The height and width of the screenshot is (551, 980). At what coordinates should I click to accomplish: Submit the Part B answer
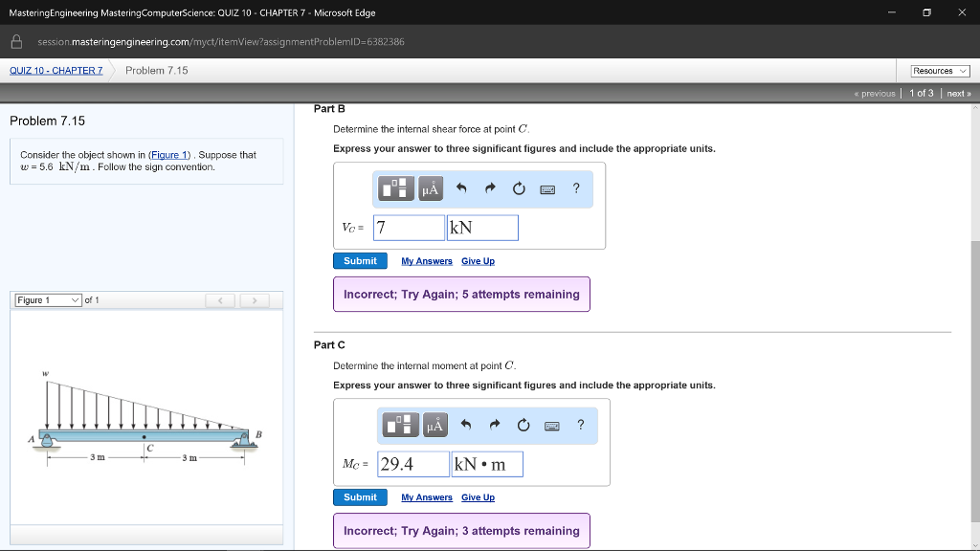360,261
